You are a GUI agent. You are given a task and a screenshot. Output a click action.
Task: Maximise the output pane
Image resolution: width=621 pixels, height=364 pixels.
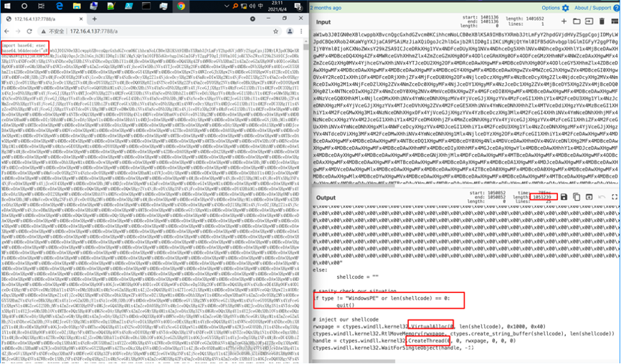(615, 196)
